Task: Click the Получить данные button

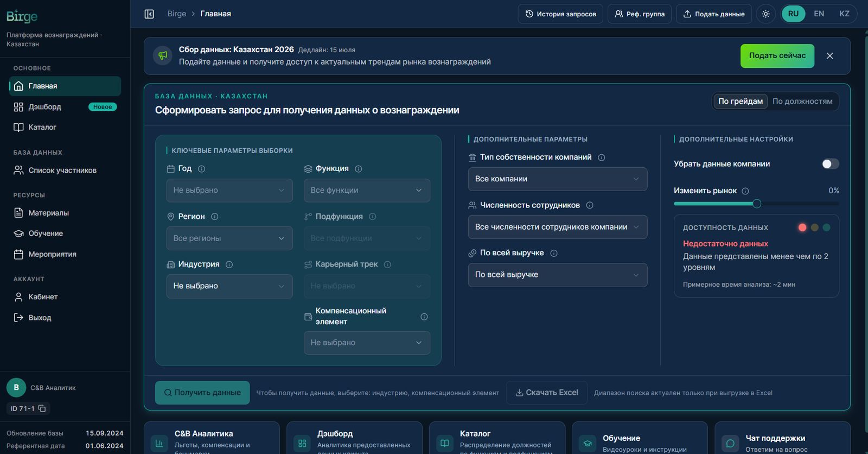Action: pos(202,393)
